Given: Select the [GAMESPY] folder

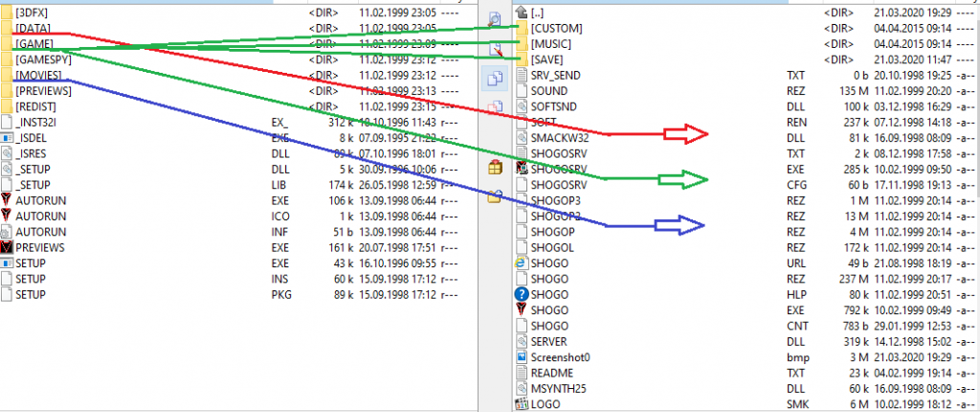Looking at the screenshot, I should [232, 59].
